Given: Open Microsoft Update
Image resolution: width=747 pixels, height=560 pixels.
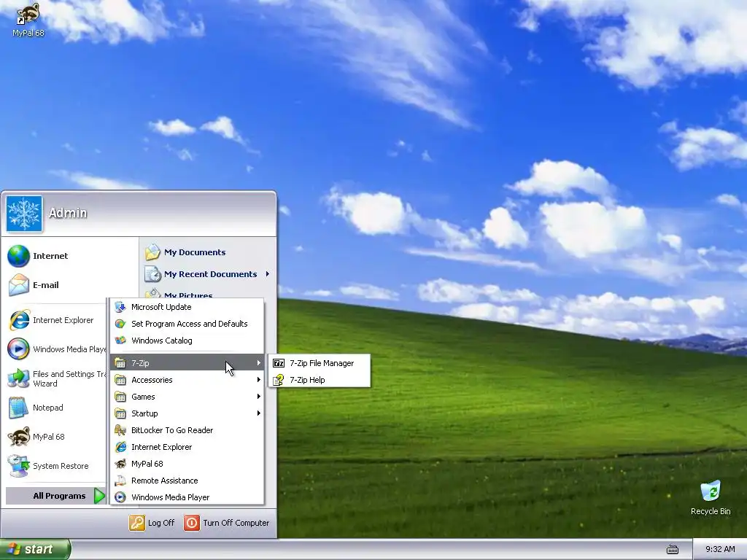Looking at the screenshot, I should [187, 307].
